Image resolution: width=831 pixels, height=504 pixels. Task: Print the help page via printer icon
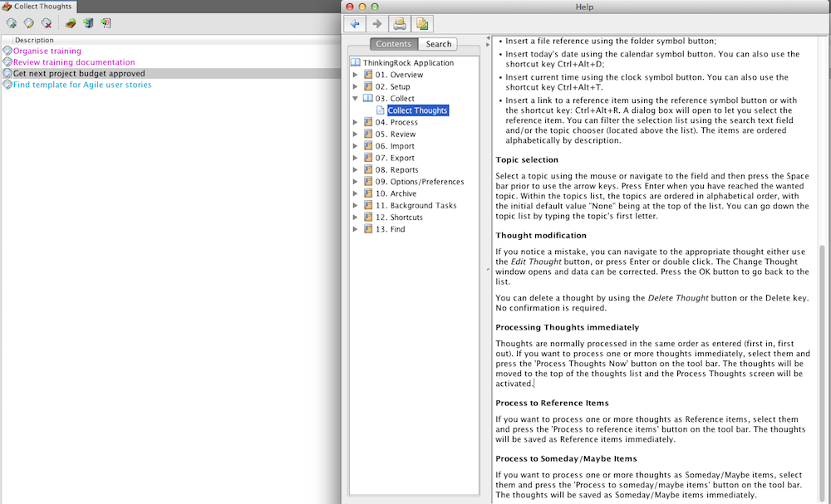click(400, 23)
